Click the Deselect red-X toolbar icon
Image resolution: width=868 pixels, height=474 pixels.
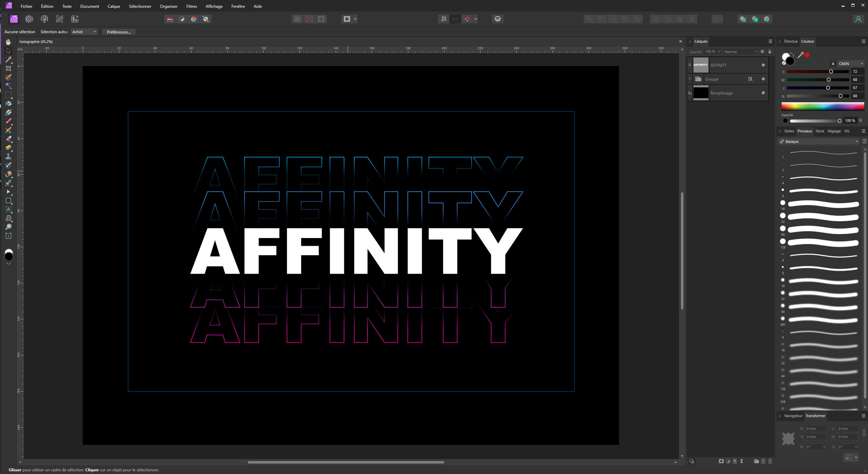tap(309, 19)
